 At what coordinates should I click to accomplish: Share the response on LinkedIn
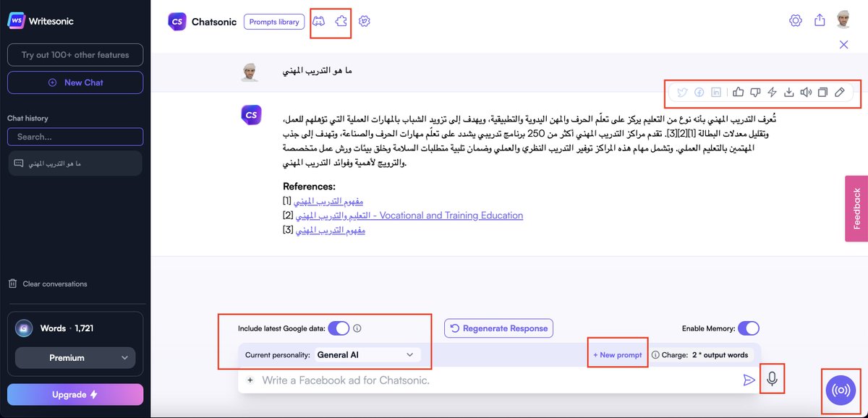[x=716, y=93]
